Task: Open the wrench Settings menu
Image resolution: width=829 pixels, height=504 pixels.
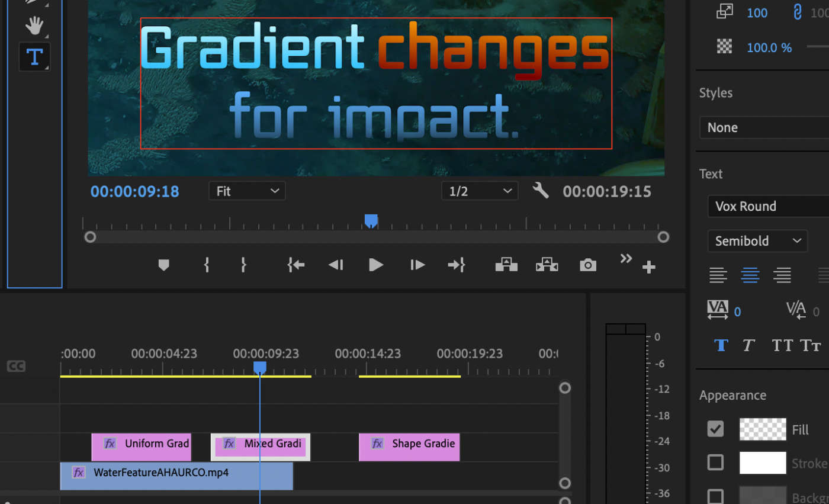Action: [x=540, y=191]
